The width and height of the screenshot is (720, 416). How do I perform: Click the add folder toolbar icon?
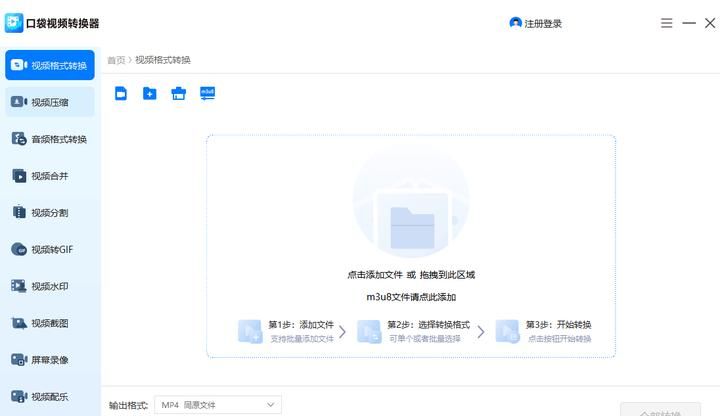click(150, 93)
